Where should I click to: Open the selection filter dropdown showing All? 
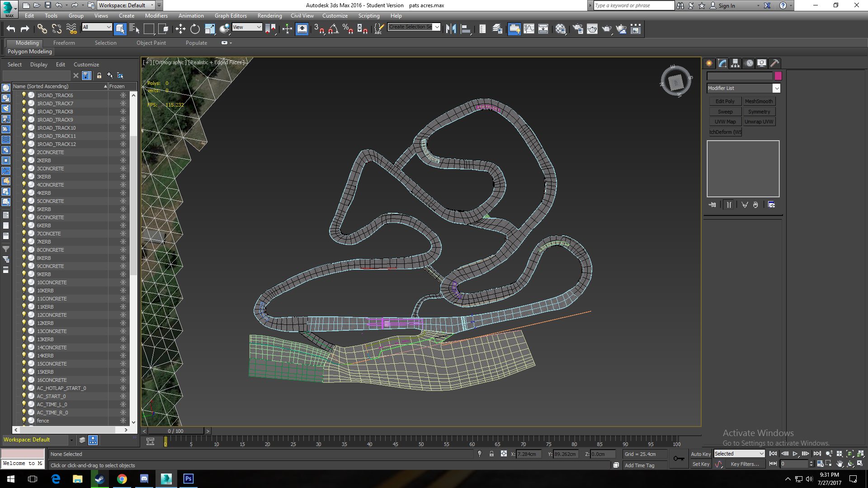97,27
